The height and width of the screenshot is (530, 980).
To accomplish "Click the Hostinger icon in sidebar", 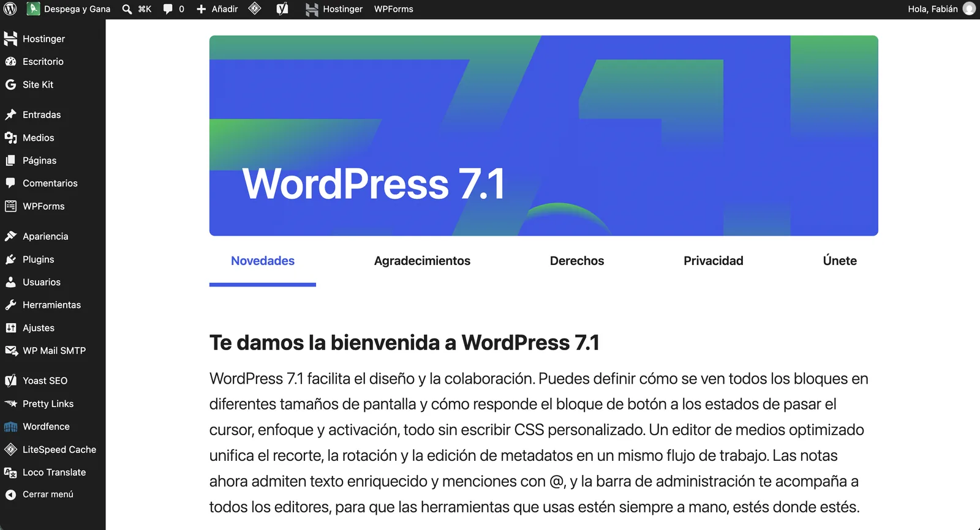I will tap(10, 39).
